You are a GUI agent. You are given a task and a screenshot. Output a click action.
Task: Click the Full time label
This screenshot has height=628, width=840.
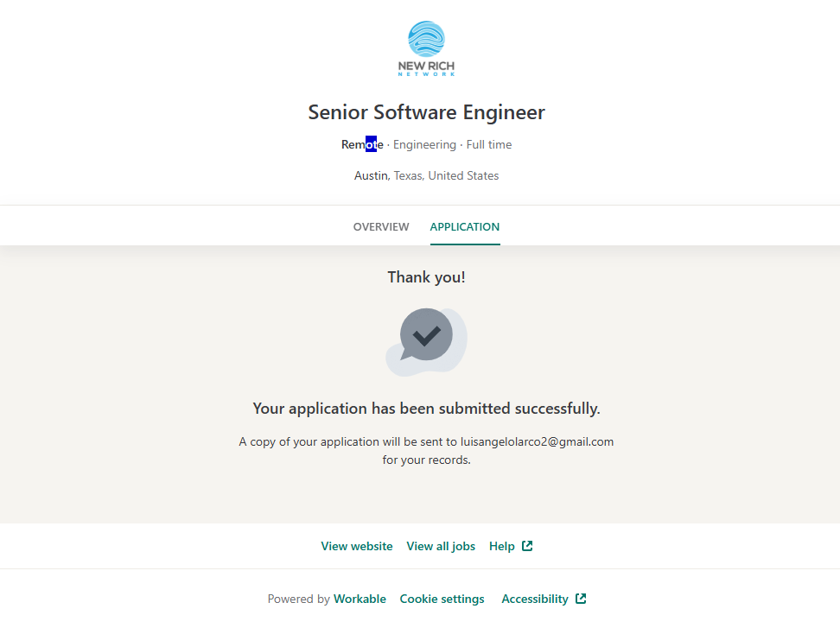[489, 144]
